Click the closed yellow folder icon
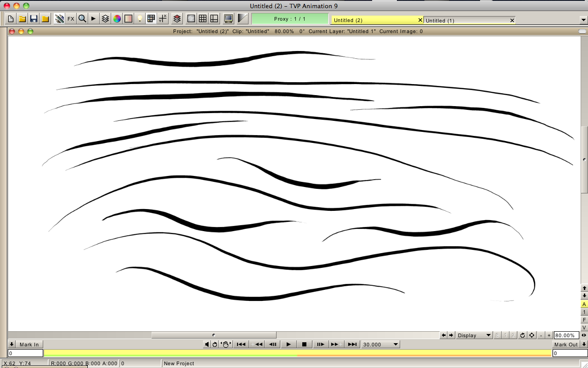Image resolution: width=588 pixels, height=368 pixels. click(45, 19)
